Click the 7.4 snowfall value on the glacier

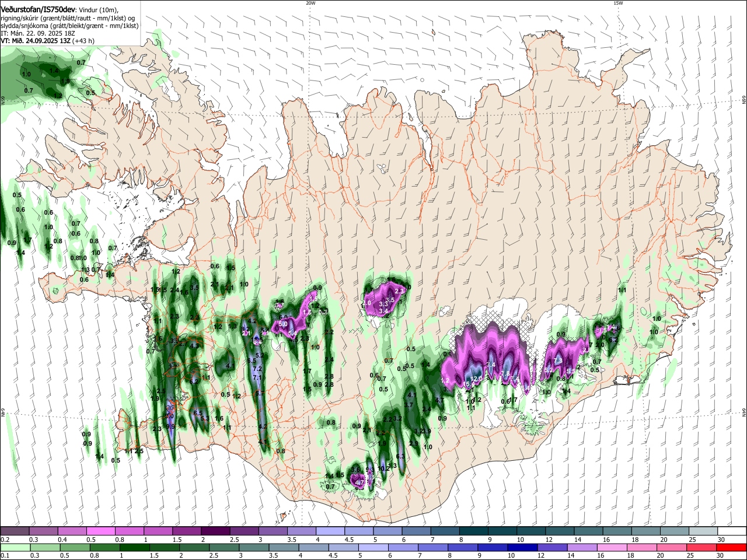click(491, 365)
